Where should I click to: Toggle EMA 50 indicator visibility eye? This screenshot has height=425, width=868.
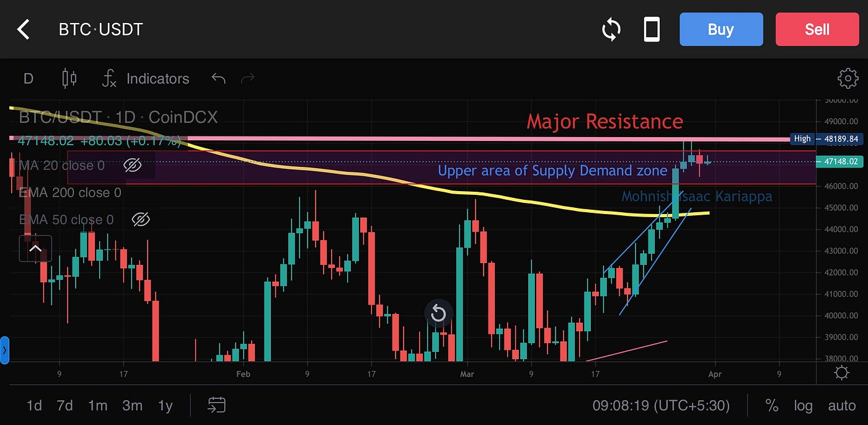tap(141, 219)
